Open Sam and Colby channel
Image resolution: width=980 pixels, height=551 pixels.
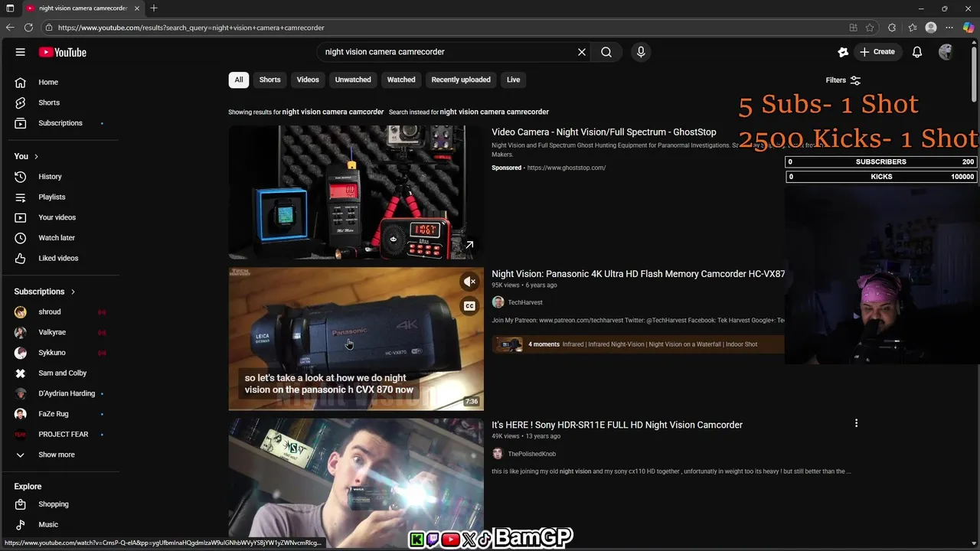(x=61, y=373)
